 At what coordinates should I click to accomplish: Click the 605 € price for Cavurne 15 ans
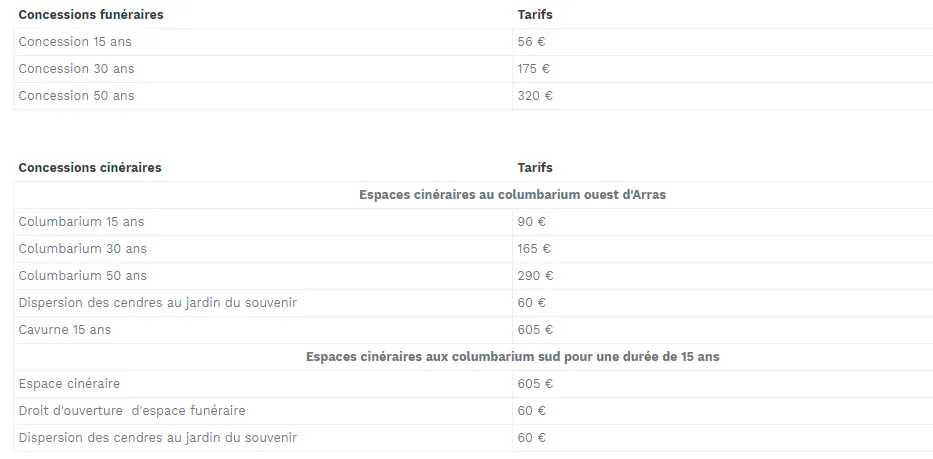(x=535, y=330)
